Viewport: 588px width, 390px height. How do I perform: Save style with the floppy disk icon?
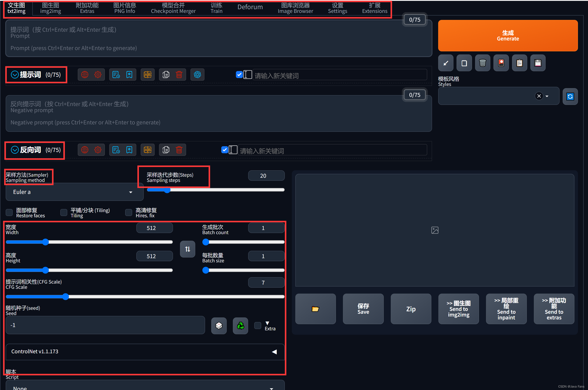[x=538, y=63]
